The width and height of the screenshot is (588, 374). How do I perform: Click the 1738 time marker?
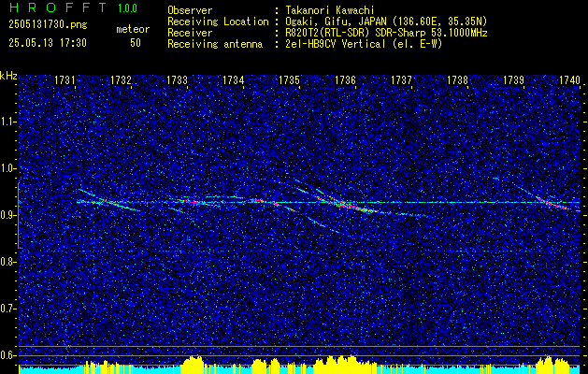(x=457, y=80)
